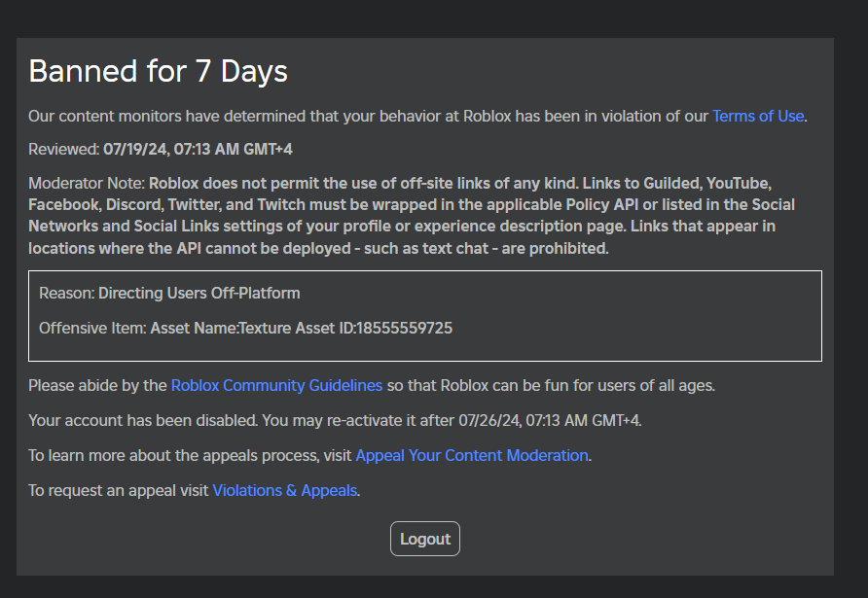Screen dimensions: 868x598
Task: Click the 'Banned for 7 Days' heading
Action: [x=159, y=71]
